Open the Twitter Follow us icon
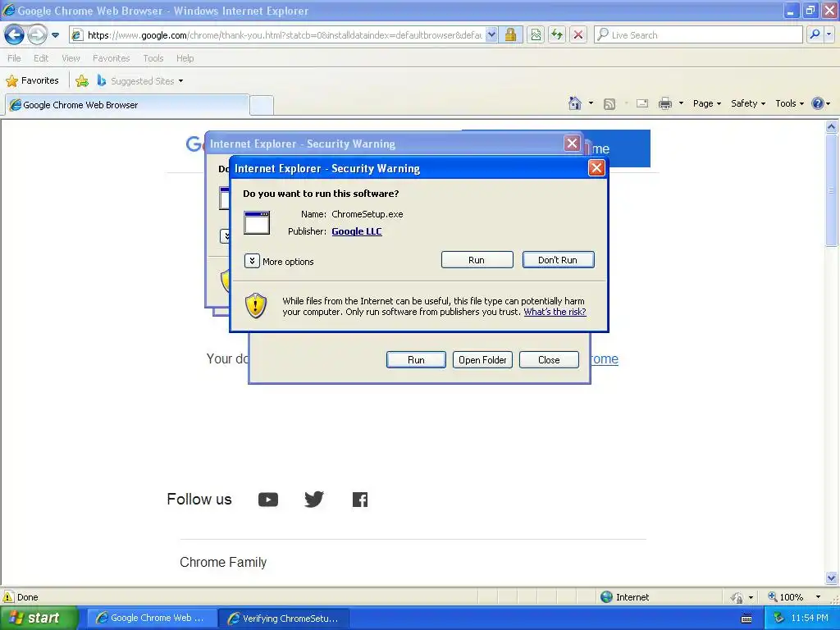This screenshot has height=630, width=840. point(314,500)
